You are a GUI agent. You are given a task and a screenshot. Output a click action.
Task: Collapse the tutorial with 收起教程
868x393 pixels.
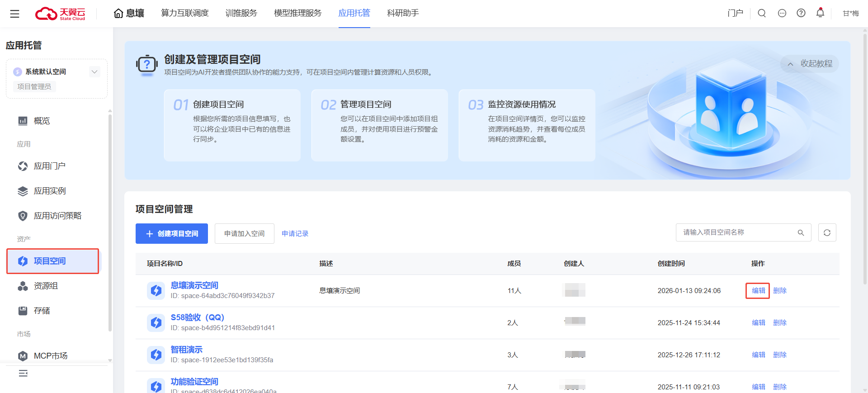click(x=810, y=64)
